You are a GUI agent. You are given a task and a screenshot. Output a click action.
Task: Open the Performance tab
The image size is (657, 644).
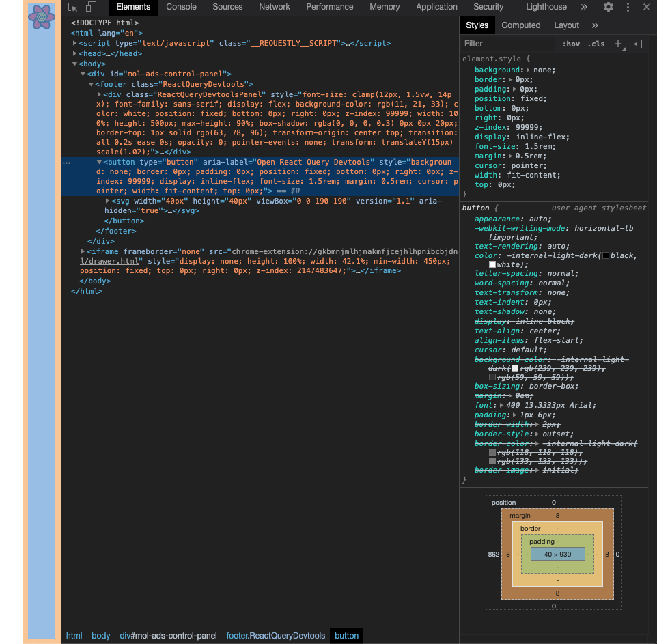click(x=329, y=7)
